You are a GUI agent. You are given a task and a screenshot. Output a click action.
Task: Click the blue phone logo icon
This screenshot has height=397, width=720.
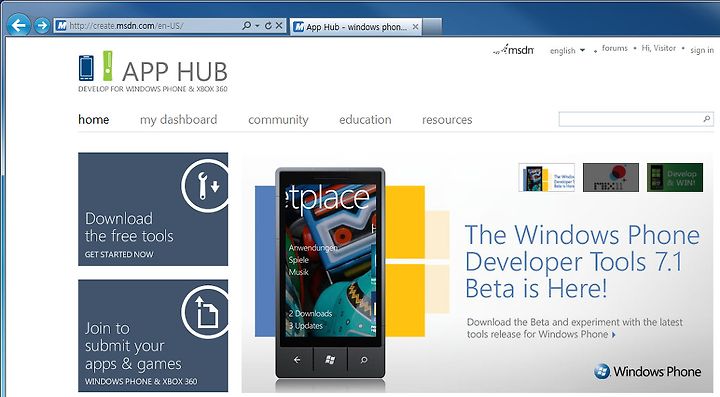(86, 67)
